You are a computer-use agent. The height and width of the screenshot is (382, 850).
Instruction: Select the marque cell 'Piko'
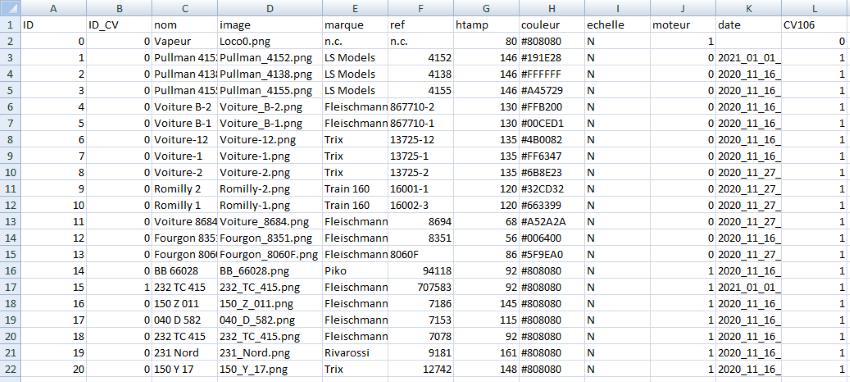(356, 271)
